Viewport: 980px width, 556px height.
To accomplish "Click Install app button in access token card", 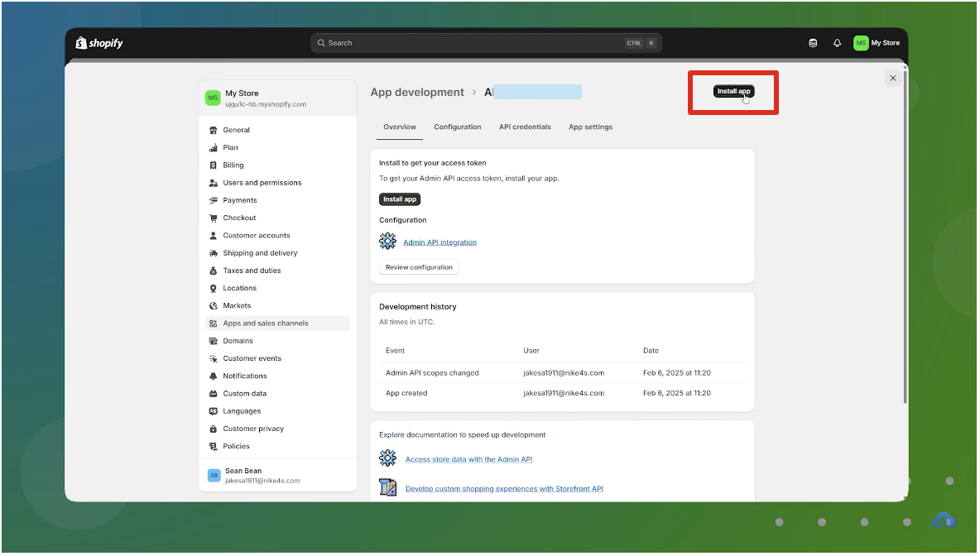I will point(400,199).
